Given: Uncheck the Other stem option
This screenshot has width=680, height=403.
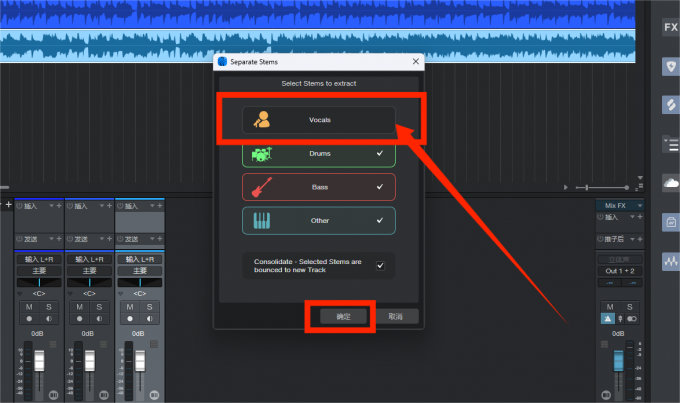Looking at the screenshot, I should coord(319,220).
